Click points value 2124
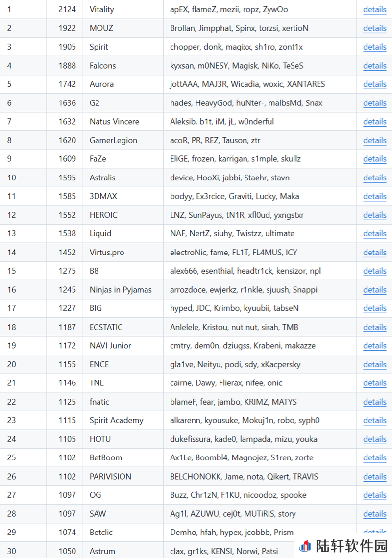Viewport: 392px width, 558px height. [67, 10]
